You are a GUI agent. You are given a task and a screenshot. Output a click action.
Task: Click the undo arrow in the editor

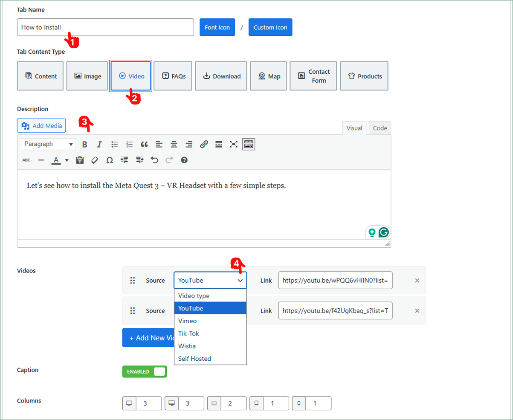pos(154,160)
